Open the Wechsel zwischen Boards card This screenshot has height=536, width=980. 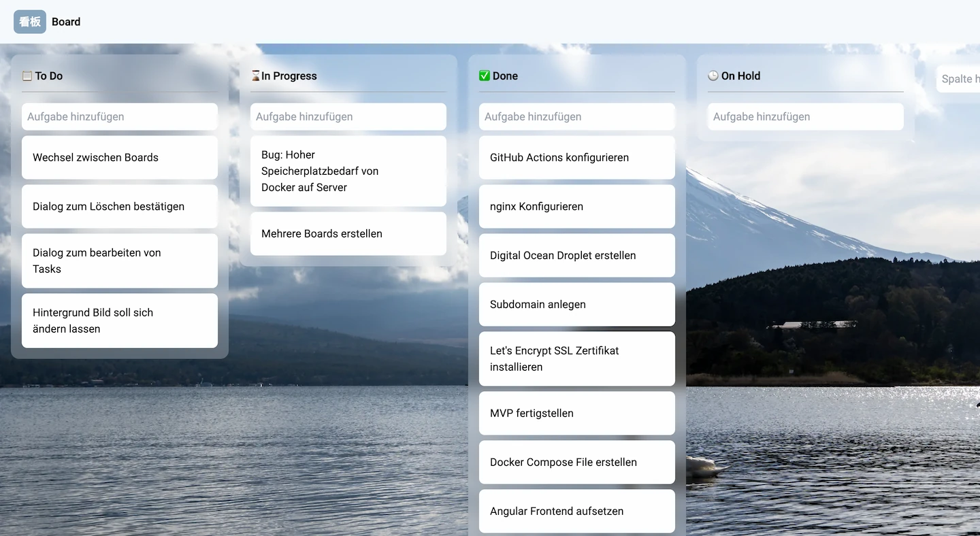[x=119, y=157]
